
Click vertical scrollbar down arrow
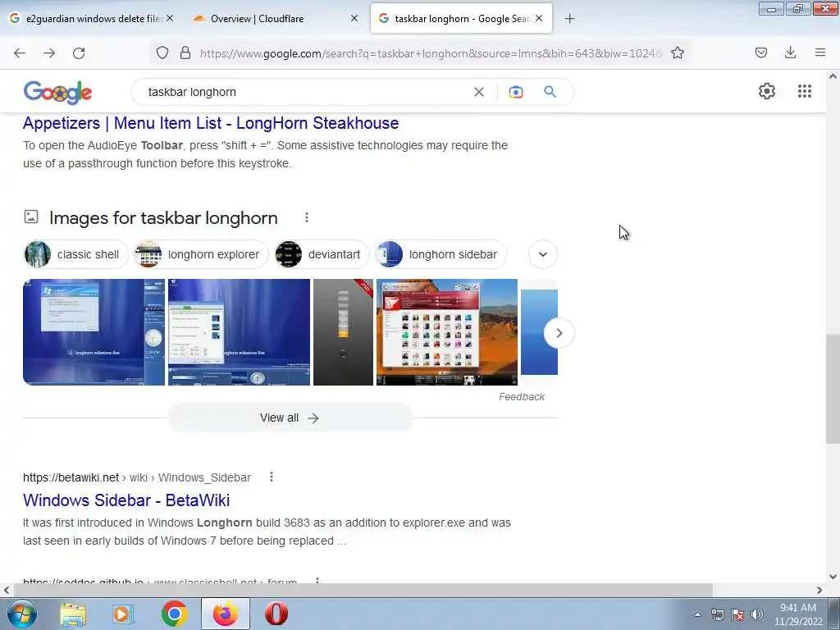(833, 577)
